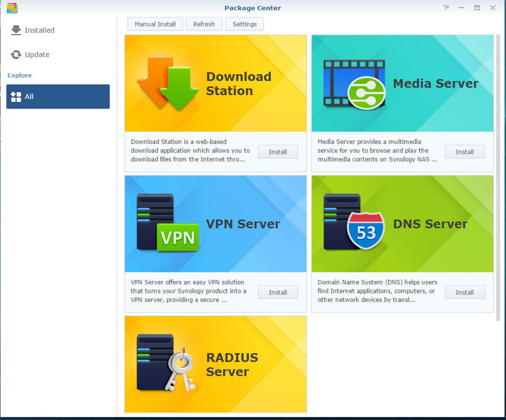Viewport: 506px width, 420px height.
Task: Click the VPN Server description text
Action: (x=188, y=291)
